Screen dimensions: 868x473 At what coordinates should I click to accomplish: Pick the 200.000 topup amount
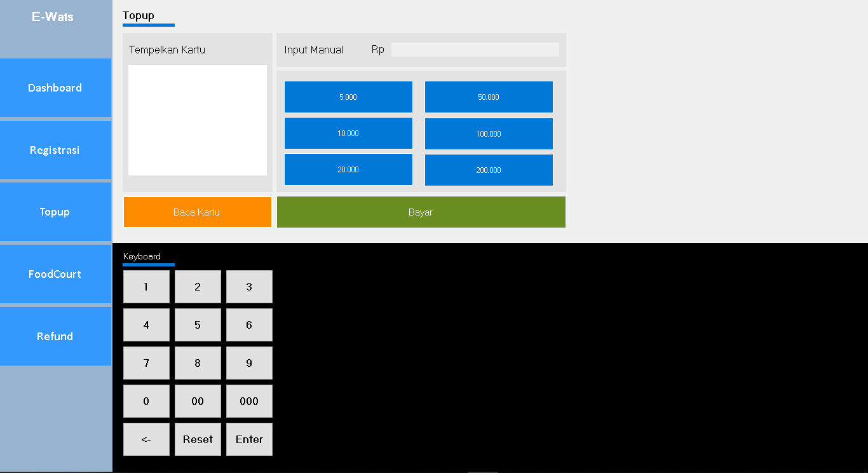(x=489, y=170)
